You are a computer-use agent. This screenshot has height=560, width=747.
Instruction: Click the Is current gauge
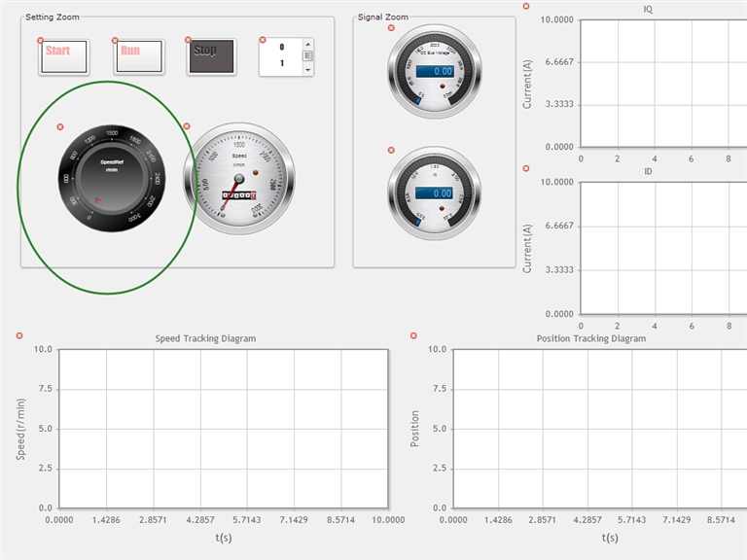coord(434,193)
